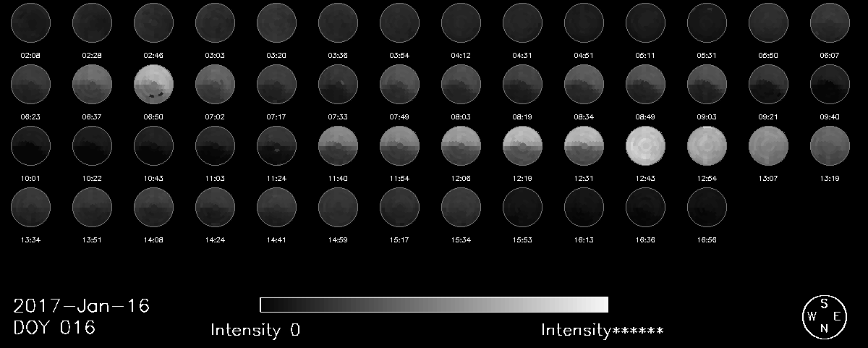Select the disk image above 15:53
Image resolution: width=868 pixels, height=348 pixels.
click(x=522, y=208)
